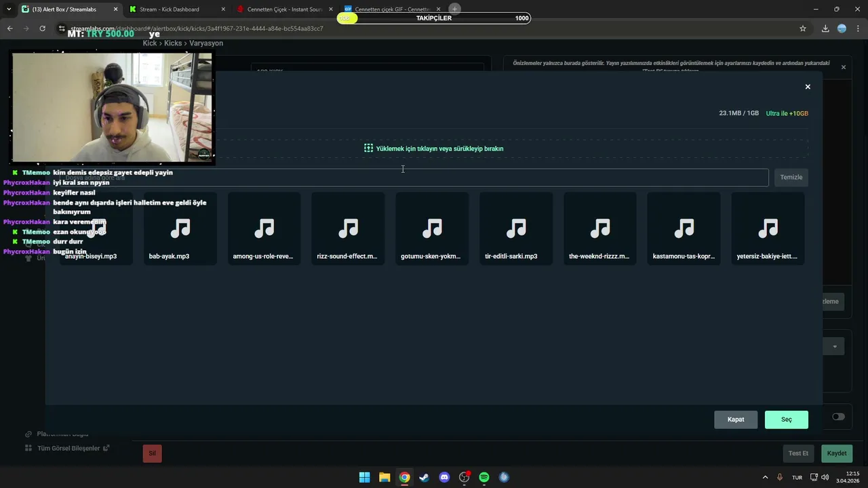
Task: Reload the page with the refresh icon
Action: 42,28
